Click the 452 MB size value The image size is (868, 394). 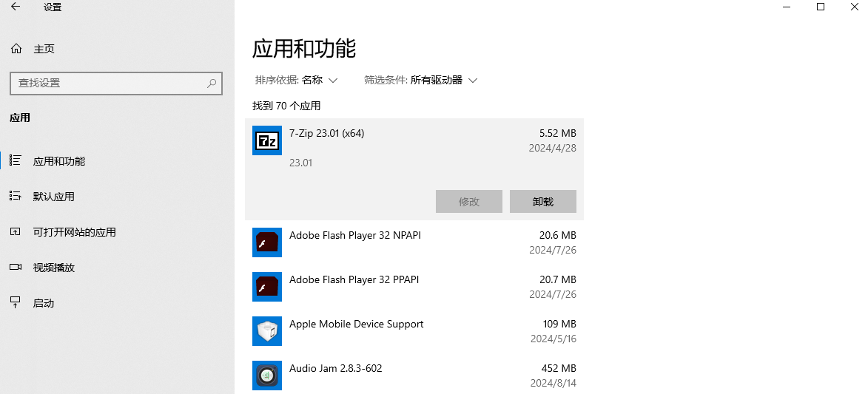coord(559,368)
